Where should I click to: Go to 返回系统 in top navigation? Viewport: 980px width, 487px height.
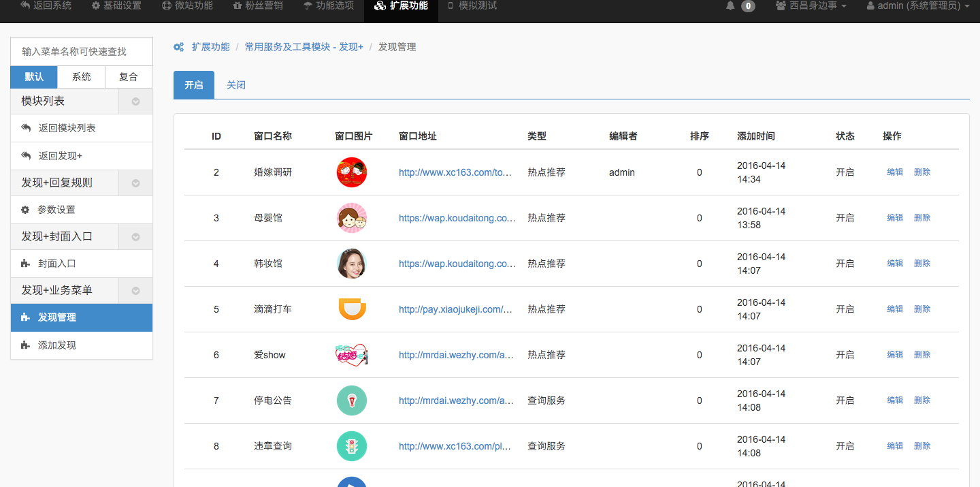[46, 6]
